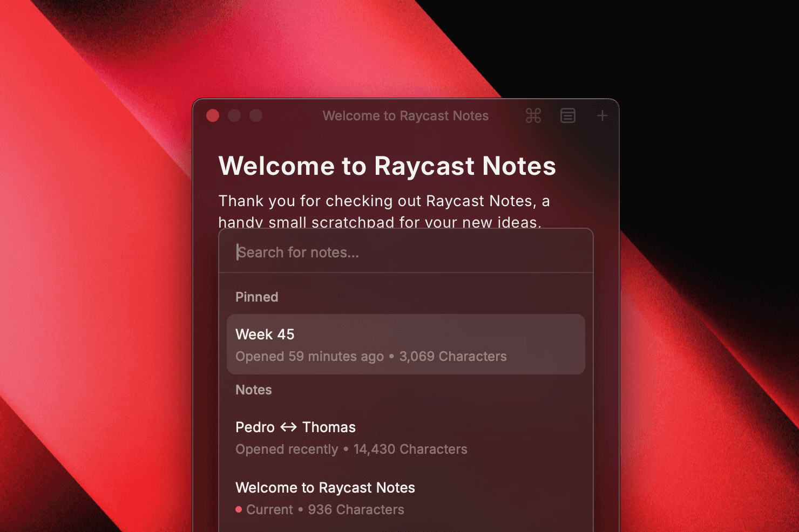Select the keyboard shortcut symbol beside the title
This screenshot has height=532, width=799.
pos(532,115)
